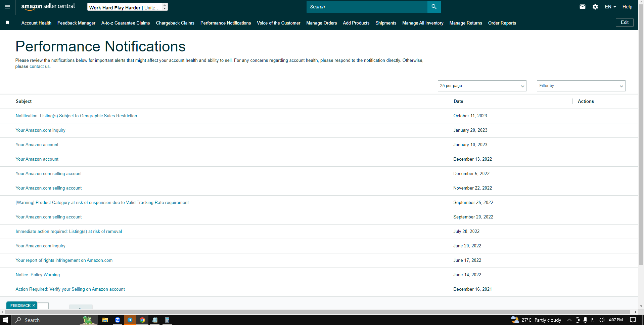Click the Windows taskbar search box

[55, 320]
